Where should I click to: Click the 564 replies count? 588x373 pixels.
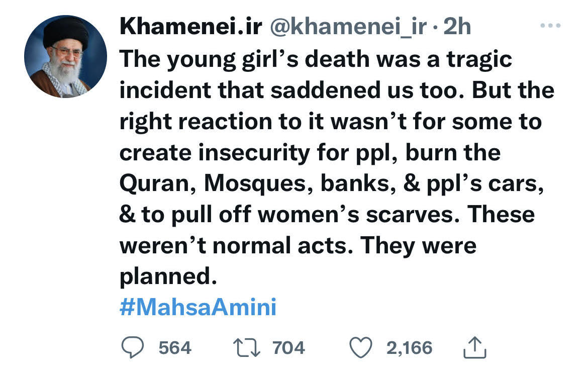tap(175, 348)
